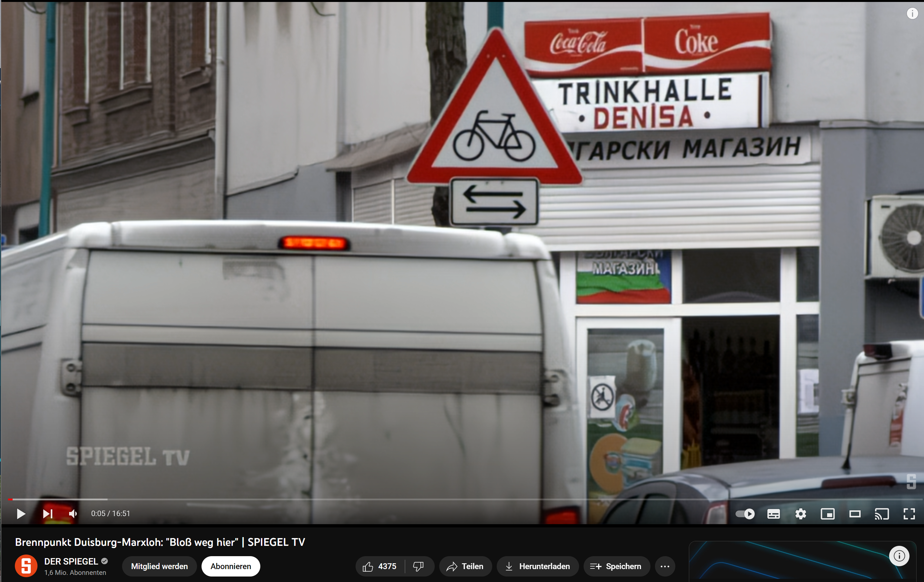Image resolution: width=924 pixels, height=582 pixels.
Task: Cast video to TV
Action: tap(881, 514)
